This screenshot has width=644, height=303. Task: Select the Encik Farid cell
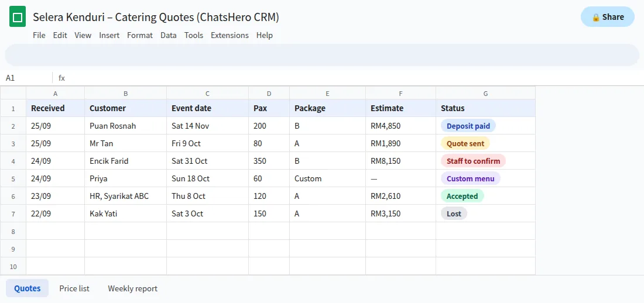[126, 161]
